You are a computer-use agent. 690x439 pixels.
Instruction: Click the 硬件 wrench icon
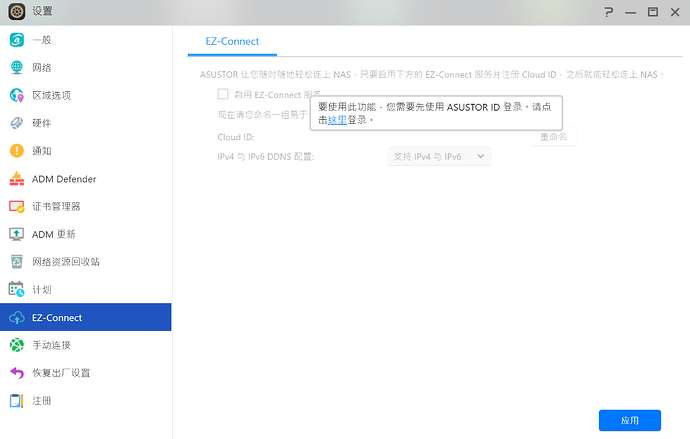tap(16, 123)
